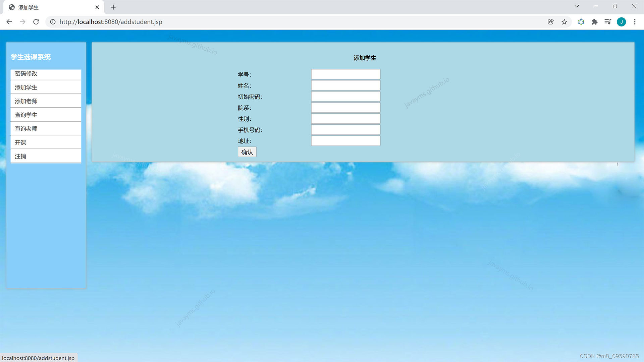Viewport: 644px width, 362px height.
Task: Click the browser address bar URL
Action: click(x=111, y=22)
